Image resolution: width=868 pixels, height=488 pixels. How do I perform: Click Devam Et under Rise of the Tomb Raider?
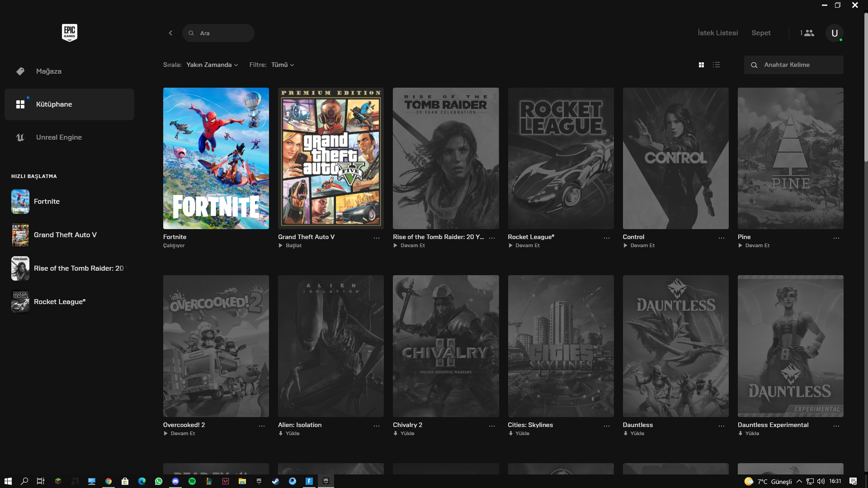[409, 246]
